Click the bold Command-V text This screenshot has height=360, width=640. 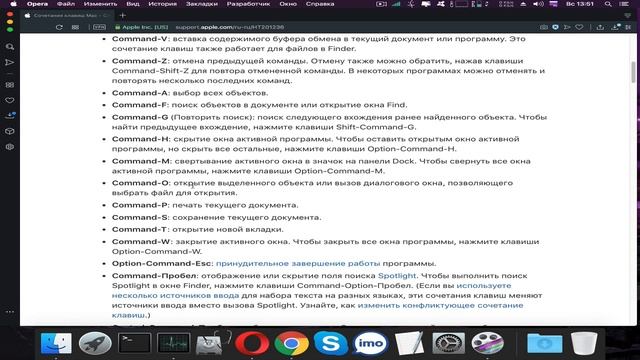point(140,39)
